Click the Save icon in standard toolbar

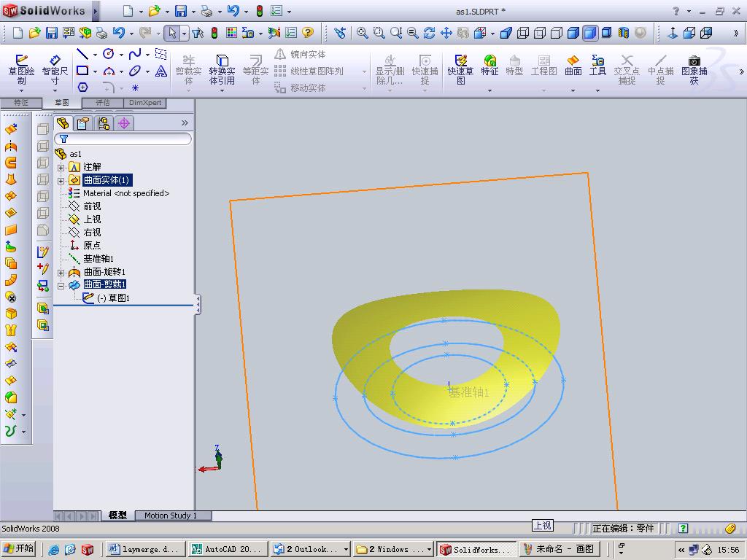point(52,32)
